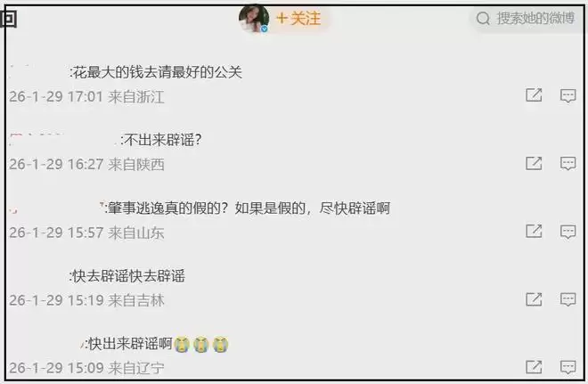588x384 pixels.
Task: Open the comment posted from 陕西 at 16:27
Action: pos(161,140)
